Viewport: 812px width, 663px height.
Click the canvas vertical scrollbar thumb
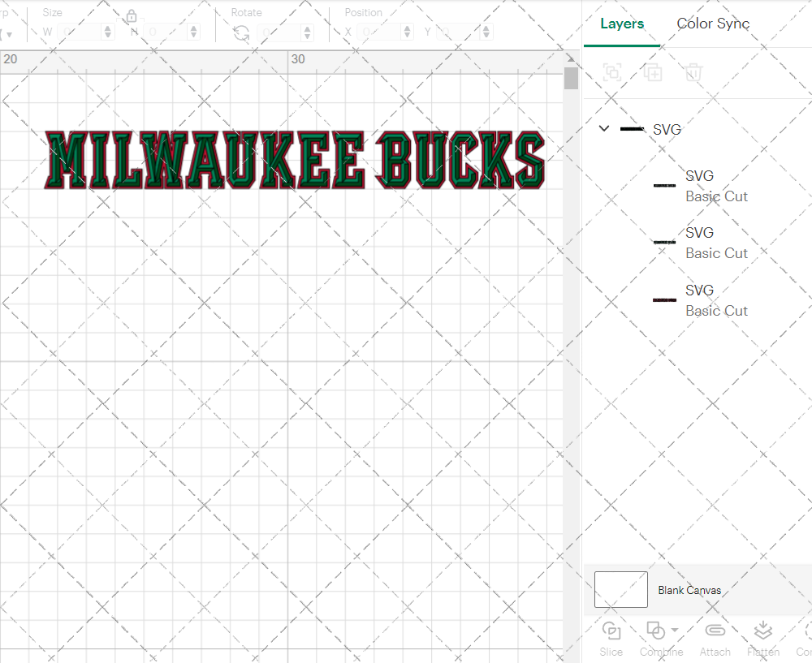(x=571, y=78)
